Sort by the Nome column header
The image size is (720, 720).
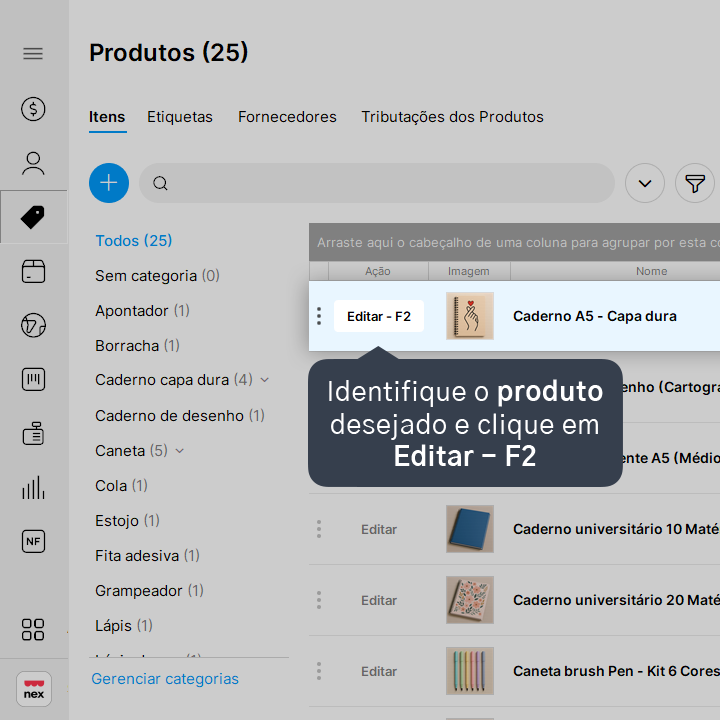pos(652,271)
